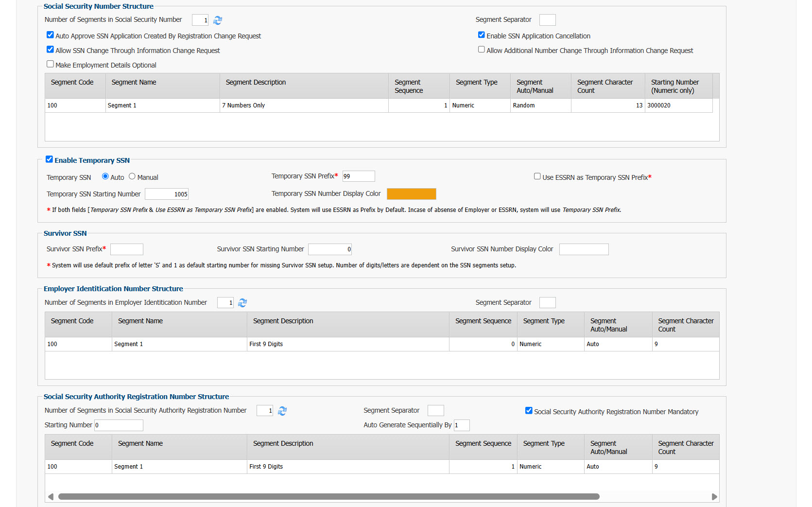Toggle Enable SSN Application Cancellation
The image size is (812, 507).
click(482, 35)
